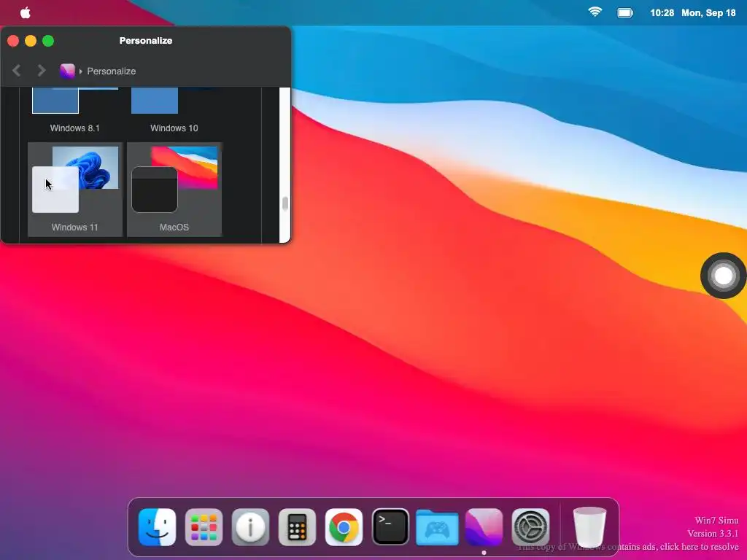The height and width of the screenshot is (560, 747).
Task: Launch Calculator from the dock
Action: click(x=297, y=527)
